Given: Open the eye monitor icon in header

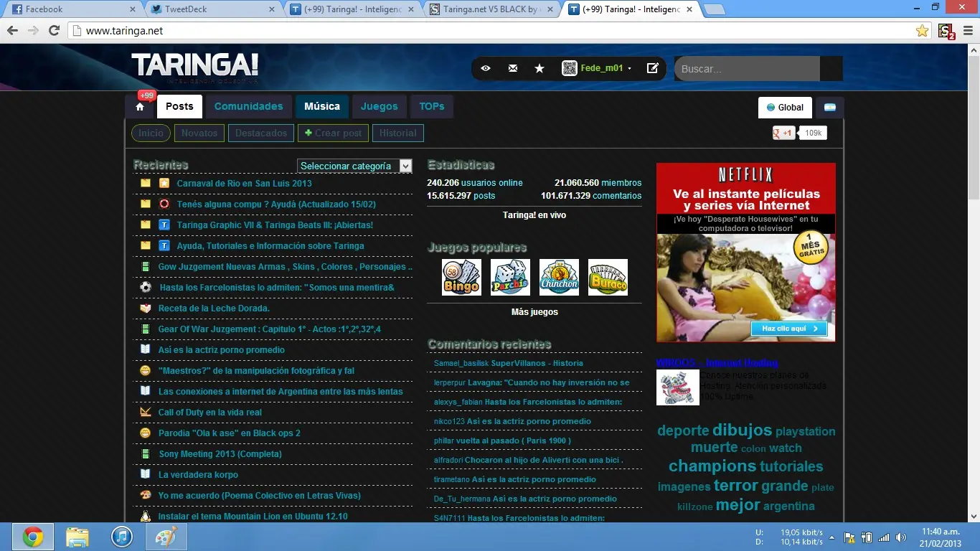Looking at the screenshot, I should tap(486, 68).
